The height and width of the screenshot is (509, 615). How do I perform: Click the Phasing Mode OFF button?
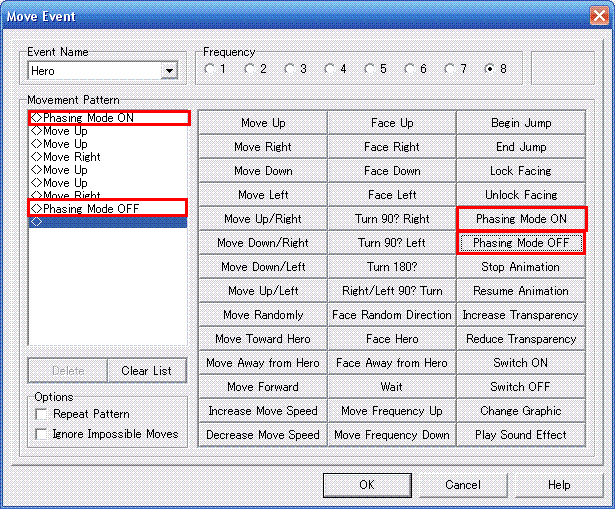click(x=520, y=243)
